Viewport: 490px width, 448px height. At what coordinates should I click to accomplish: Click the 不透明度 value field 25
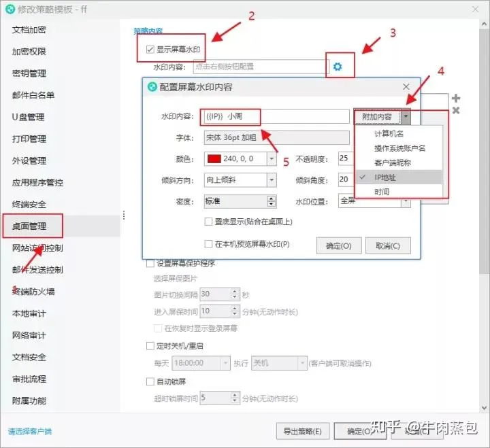coord(346,158)
